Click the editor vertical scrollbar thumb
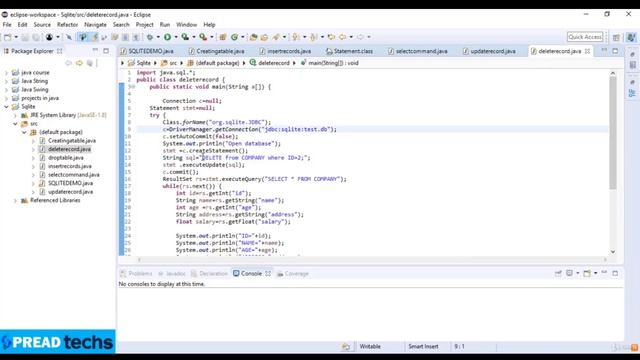The image size is (640, 360). (x=613, y=133)
